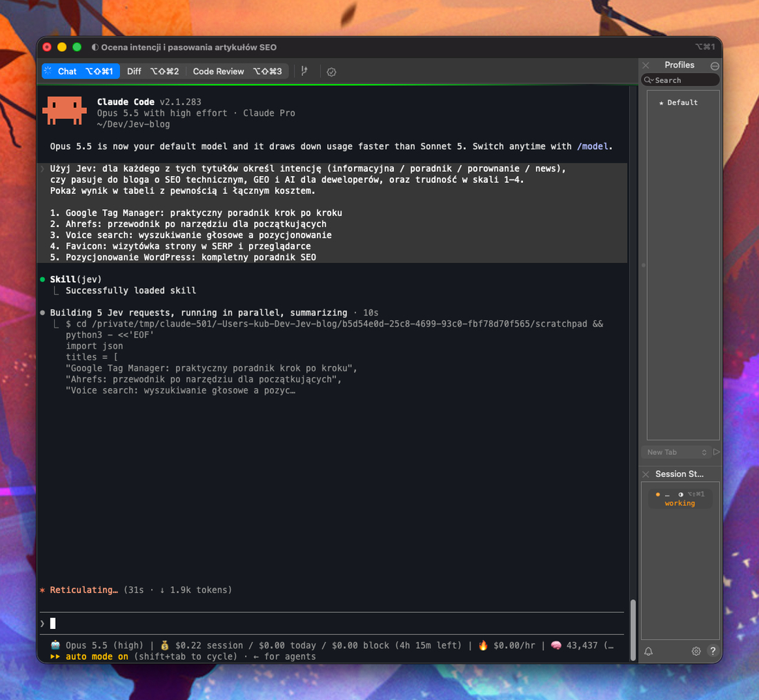The width and height of the screenshot is (759, 700).
Task: Click the git branch icon in toolbar
Action: point(304,71)
